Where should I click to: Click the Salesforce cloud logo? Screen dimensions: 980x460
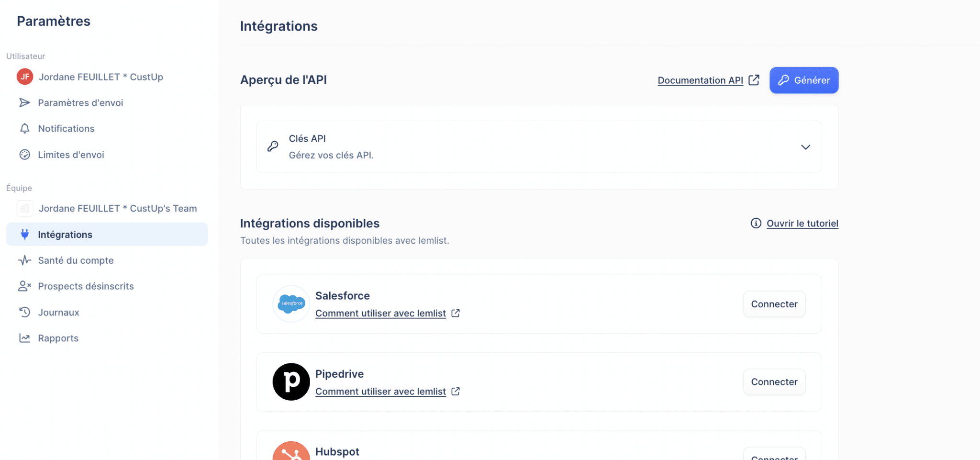point(291,304)
